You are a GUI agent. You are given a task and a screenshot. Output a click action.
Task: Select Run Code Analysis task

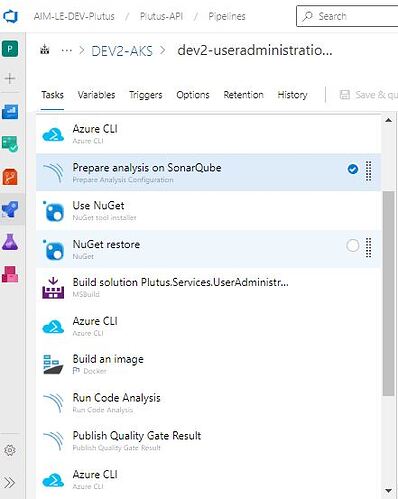click(208, 403)
